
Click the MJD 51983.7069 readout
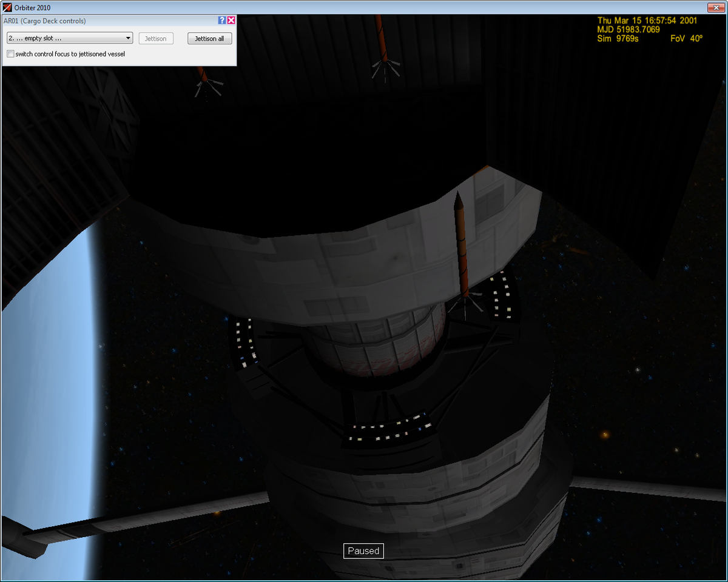click(629, 29)
